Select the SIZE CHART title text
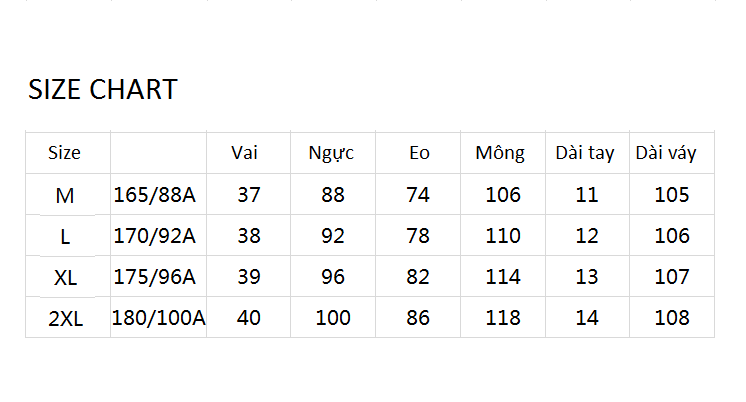The image size is (746, 402). 103,89
